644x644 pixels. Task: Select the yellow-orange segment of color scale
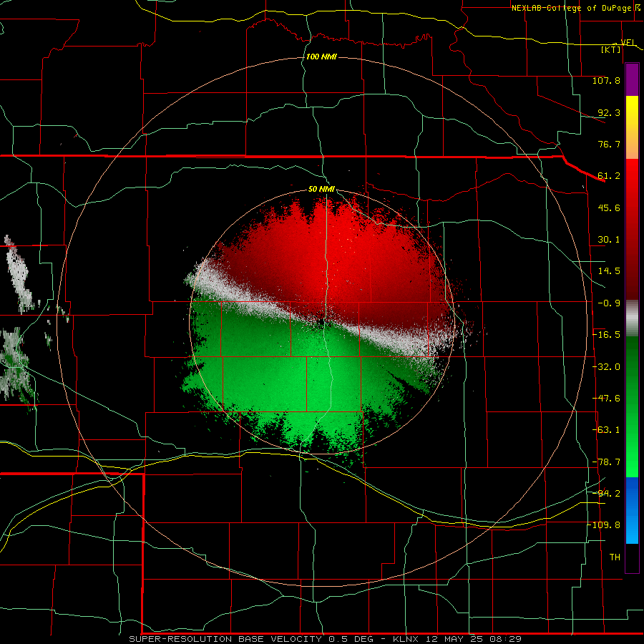632,127
